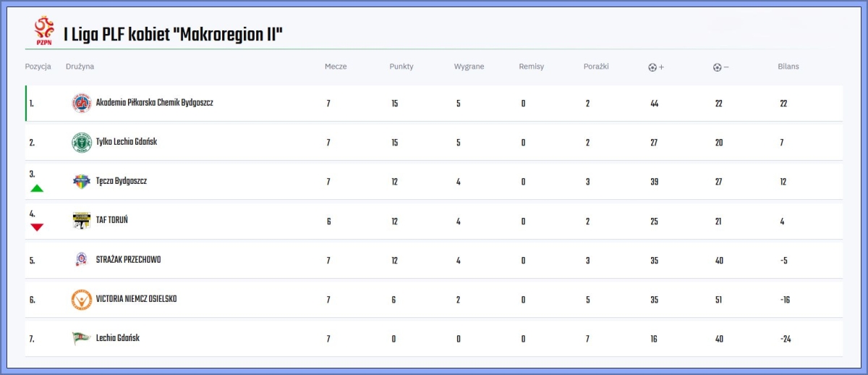Image resolution: width=868 pixels, height=375 pixels.
Task: Click Tylko Lechia Gdańsk green crest
Action: pos(81,143)
